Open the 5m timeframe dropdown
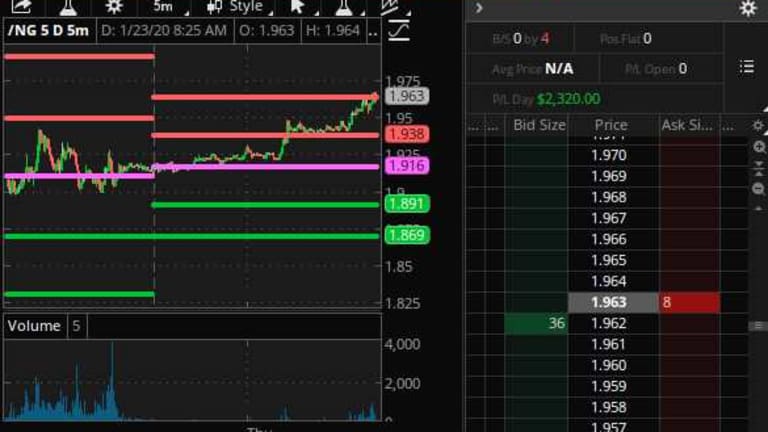The image size is (768, 432). pos(169,6)
